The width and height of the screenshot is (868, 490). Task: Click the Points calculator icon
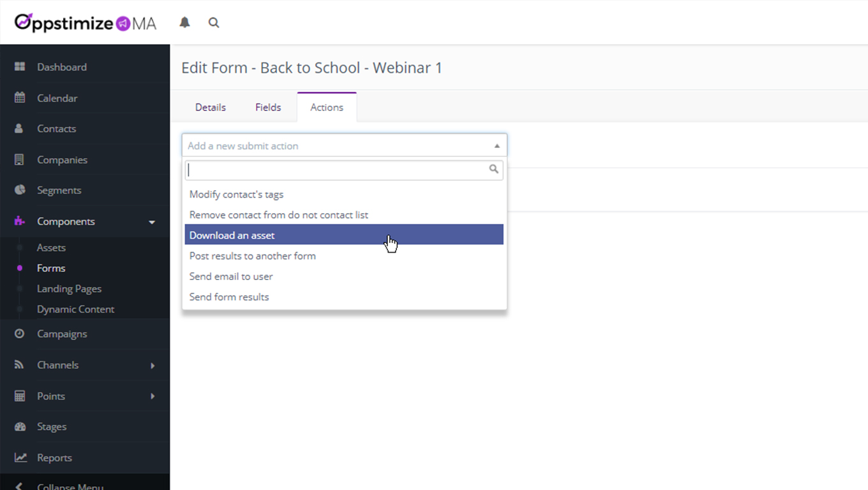pos(20,396)
